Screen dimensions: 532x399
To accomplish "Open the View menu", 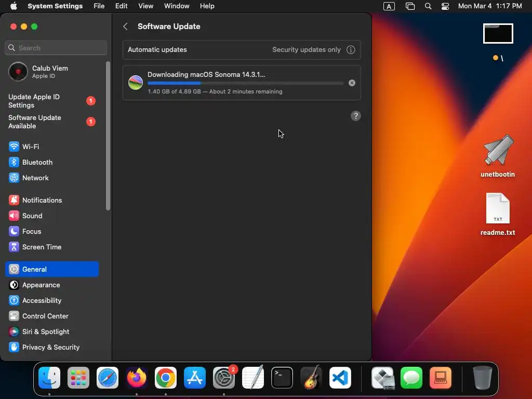I will [145, 6].
